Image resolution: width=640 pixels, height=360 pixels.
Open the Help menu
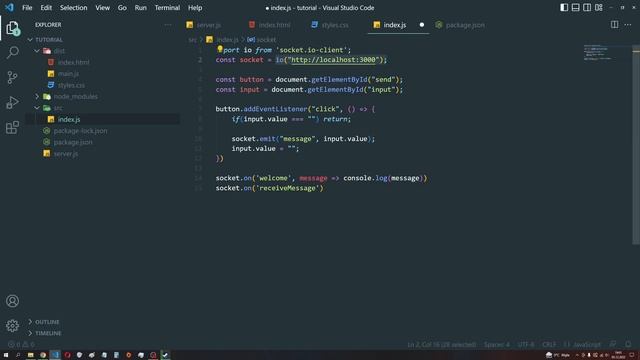point(195,7)
